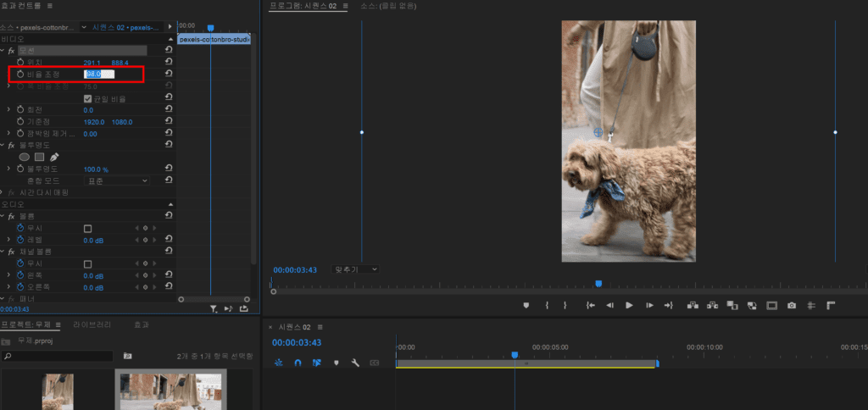Switch to 효과 tab
This screenshot has width=868, height=410.
142,324
